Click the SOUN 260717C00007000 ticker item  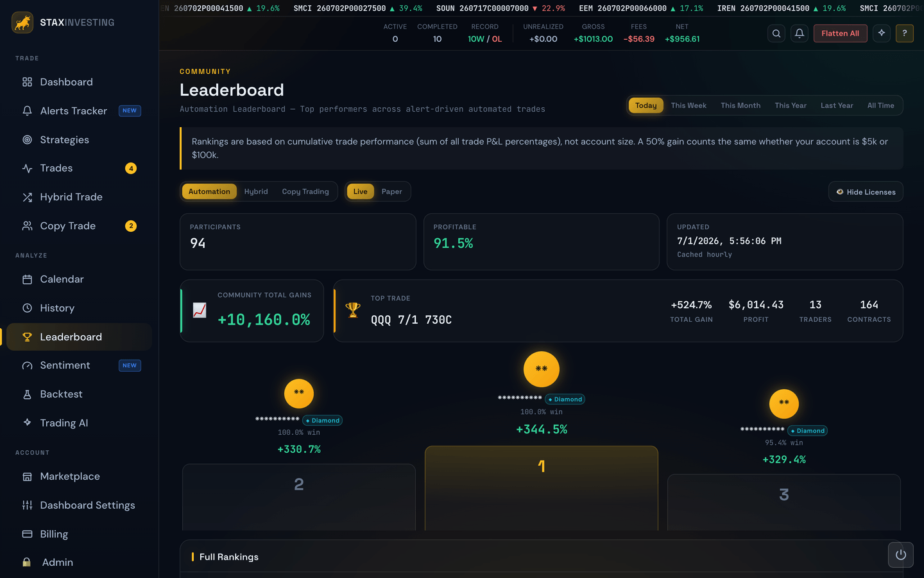pos(501,8)
